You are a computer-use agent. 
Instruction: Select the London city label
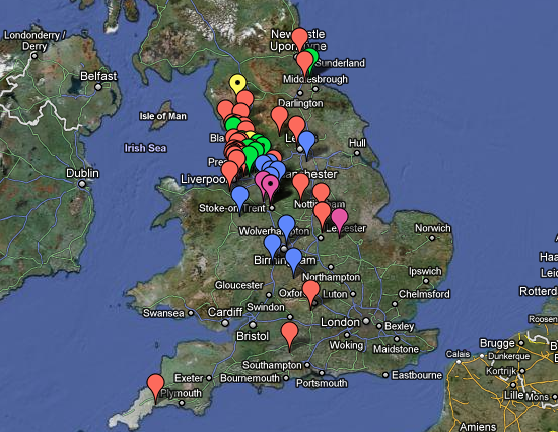[x=340, y=322]
